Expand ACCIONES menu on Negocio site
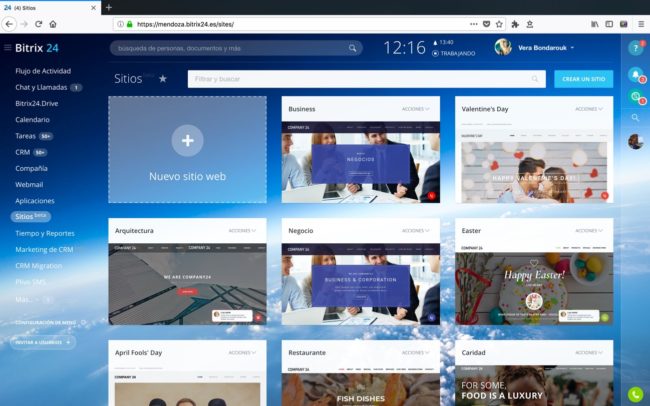The image size is (650, 406). click(x=415, y=231)
